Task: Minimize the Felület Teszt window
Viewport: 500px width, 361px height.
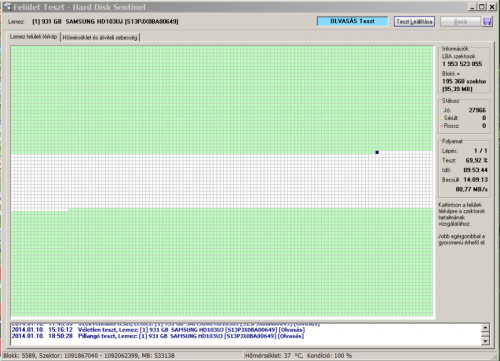Action: 472,7
